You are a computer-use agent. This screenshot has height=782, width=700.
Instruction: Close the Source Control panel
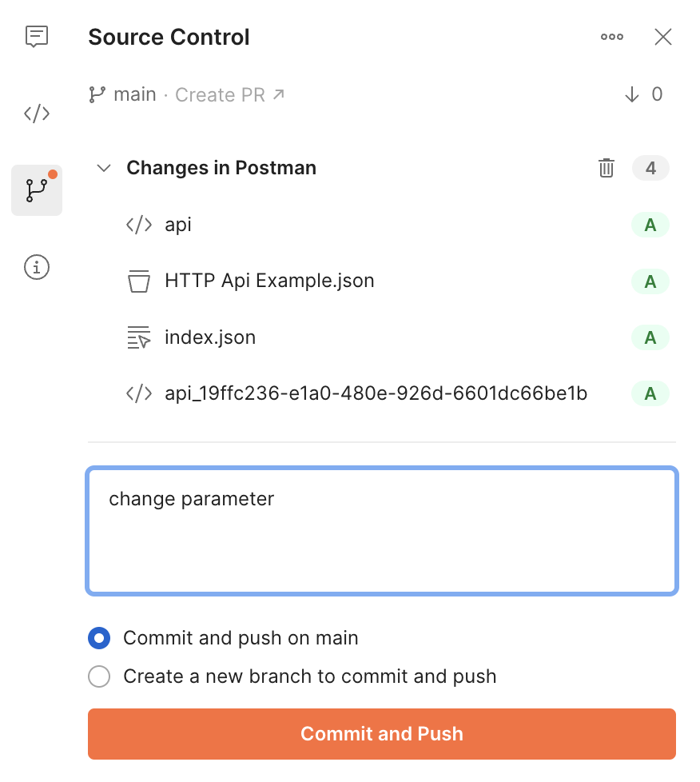663,37
